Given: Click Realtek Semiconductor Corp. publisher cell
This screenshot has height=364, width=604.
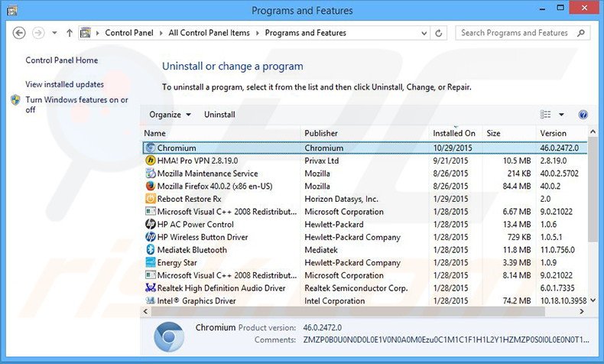Looking at the screenshot, I should 356,288.
